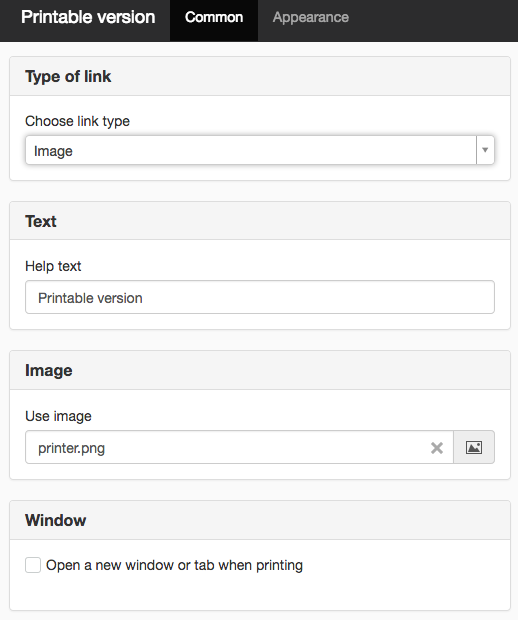
Task: Click the 'Type of link' panel heading
Action: click(68, 76)
